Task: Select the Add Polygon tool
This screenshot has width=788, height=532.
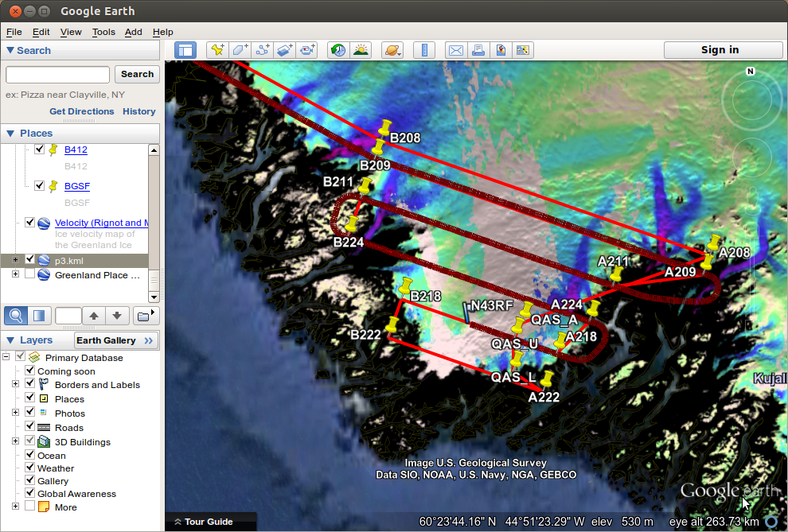Action: (240, 49)
